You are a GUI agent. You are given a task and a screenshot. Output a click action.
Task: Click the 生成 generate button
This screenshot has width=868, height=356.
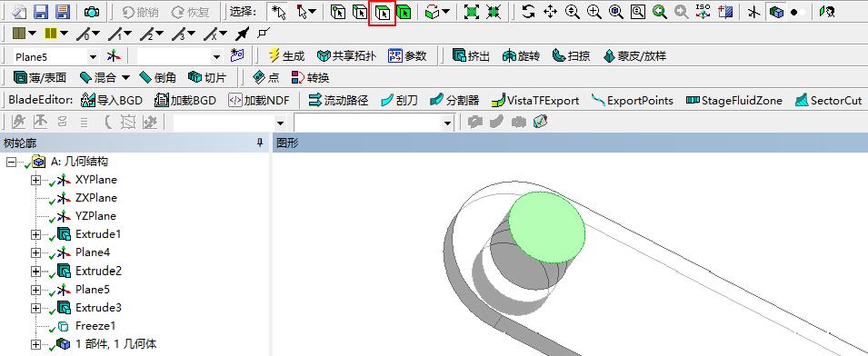(x=286, y=55)
